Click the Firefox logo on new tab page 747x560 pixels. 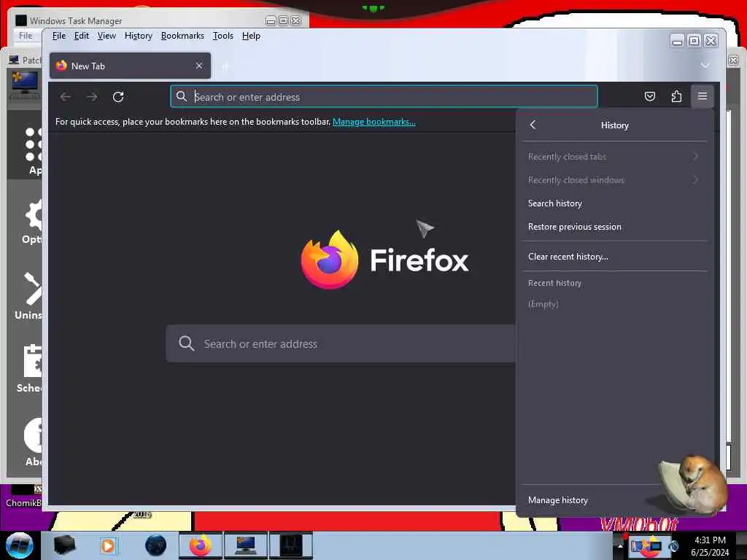(x=330, y=260)
